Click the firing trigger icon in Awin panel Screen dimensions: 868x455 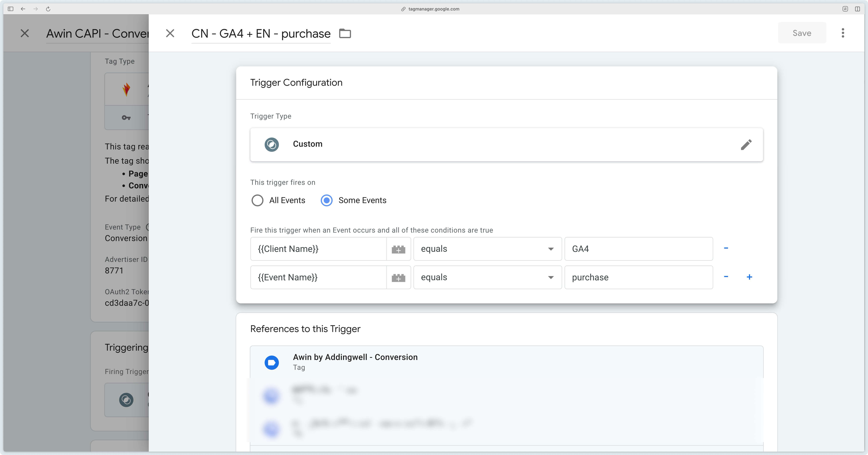point(126,400)
